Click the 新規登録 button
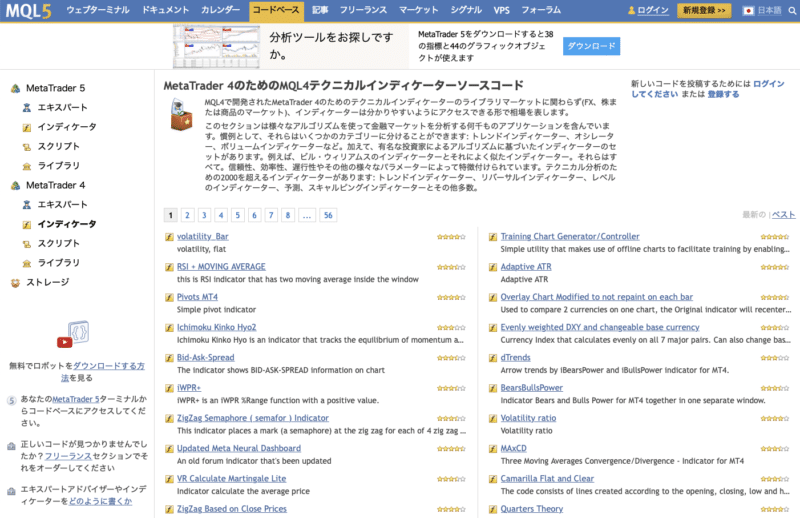Screen dimensions: 800x518 pyautogui.click(x=704, y=11)
